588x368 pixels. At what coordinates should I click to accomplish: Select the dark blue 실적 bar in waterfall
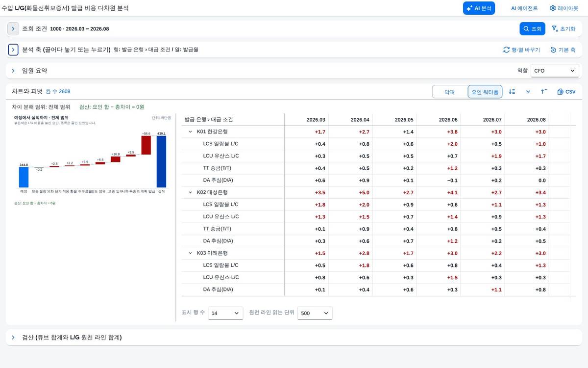(x=161, y=162)
